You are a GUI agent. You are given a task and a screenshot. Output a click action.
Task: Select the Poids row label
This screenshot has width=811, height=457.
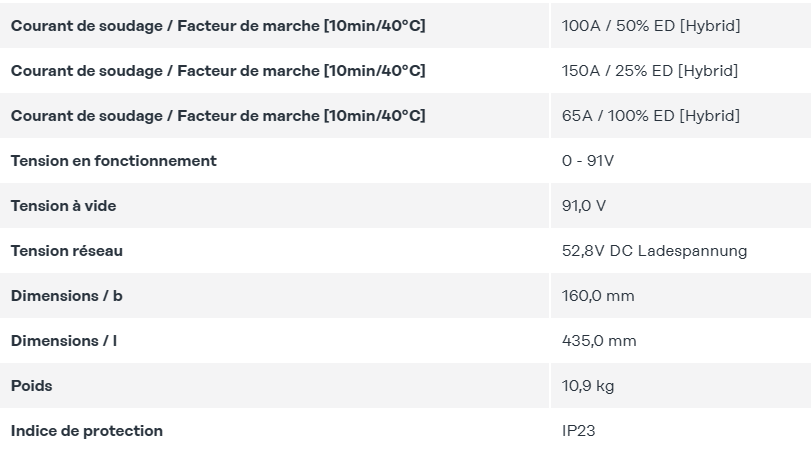[x=32, y=386]
